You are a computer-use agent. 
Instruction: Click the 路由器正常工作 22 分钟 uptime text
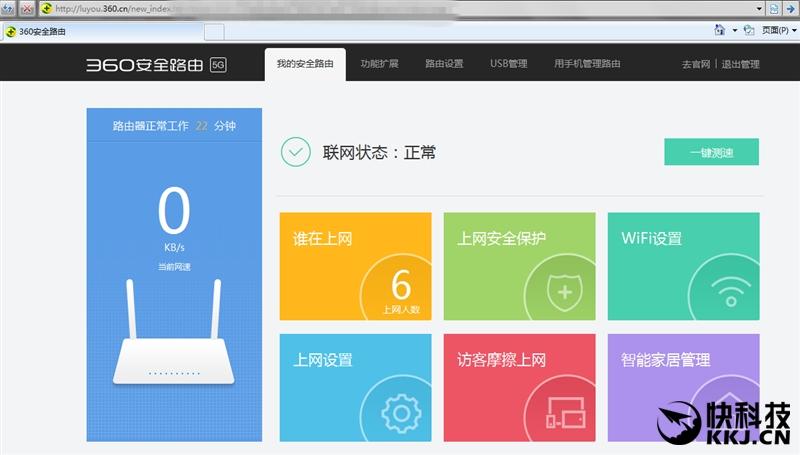tap(174, 126)
